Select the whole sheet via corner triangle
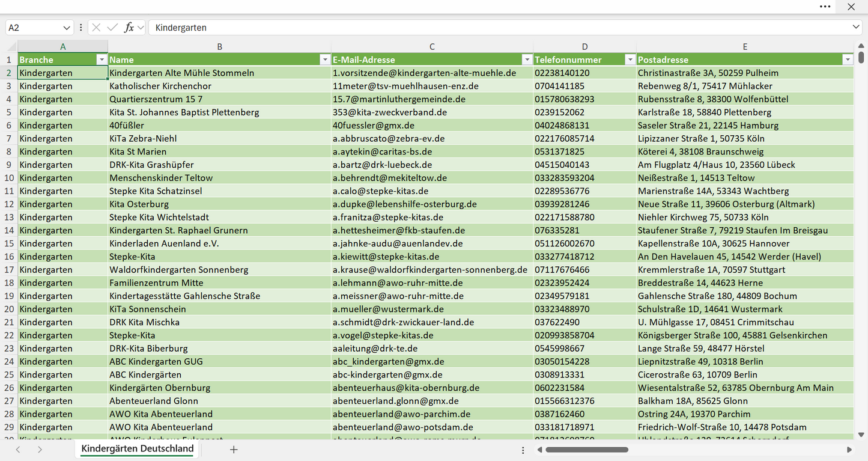This screenshot has width=868, height=461. 11,47
